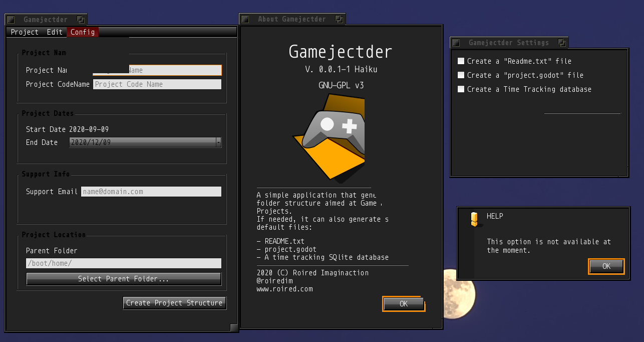Click zoom button on Gamejectder Settings tab
The height and width of the screenshot is (342, 644).
[x=562, y=43]
